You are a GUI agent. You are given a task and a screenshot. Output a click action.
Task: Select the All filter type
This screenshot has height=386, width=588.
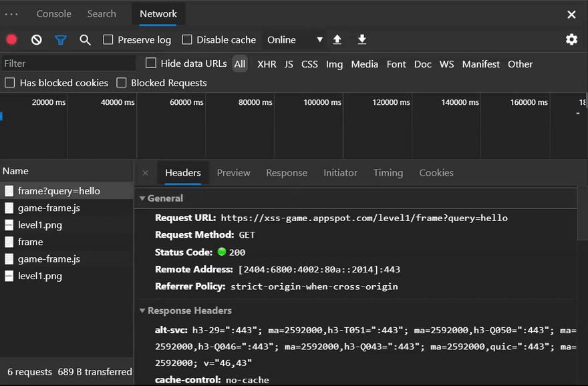tap(240, 64)
